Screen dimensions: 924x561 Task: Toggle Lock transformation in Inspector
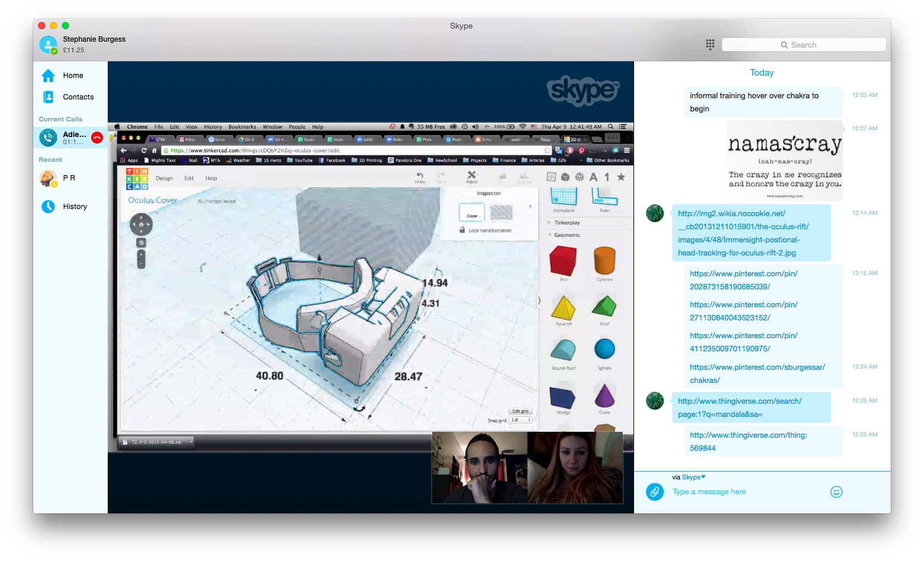coord(485,230)
